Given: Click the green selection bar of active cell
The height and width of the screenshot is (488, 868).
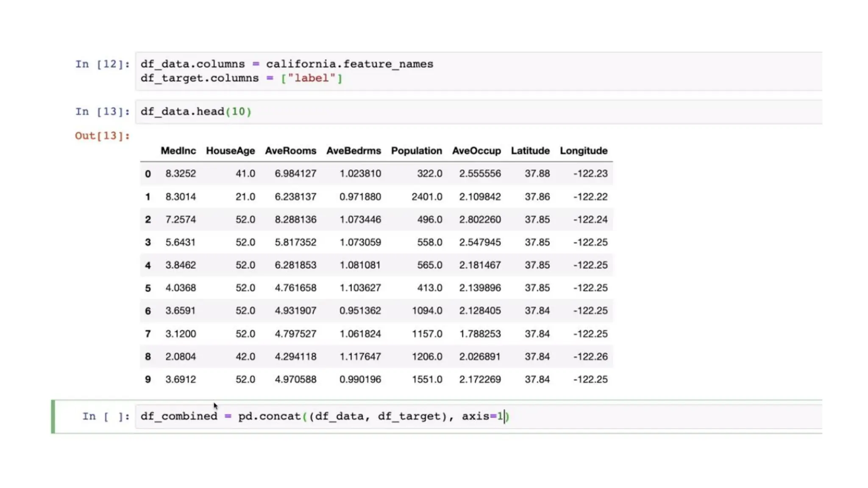Looking at the screenshot, I should click(53, 416).
